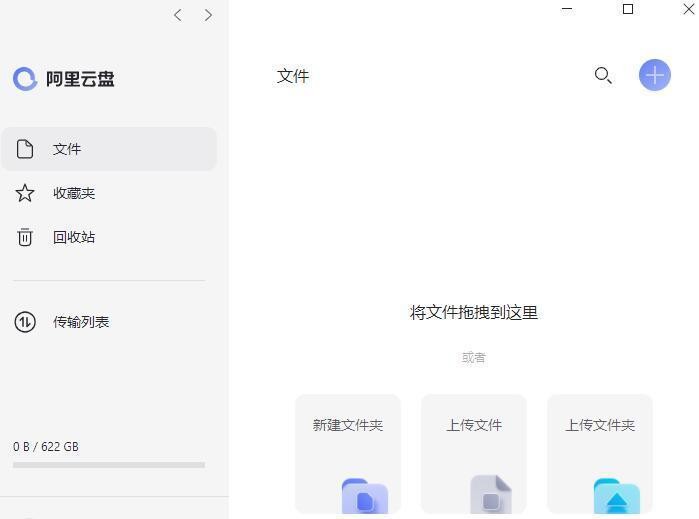699x519 pixels.
Task: Click the forward navigation arrow
Action: [208, 15]
